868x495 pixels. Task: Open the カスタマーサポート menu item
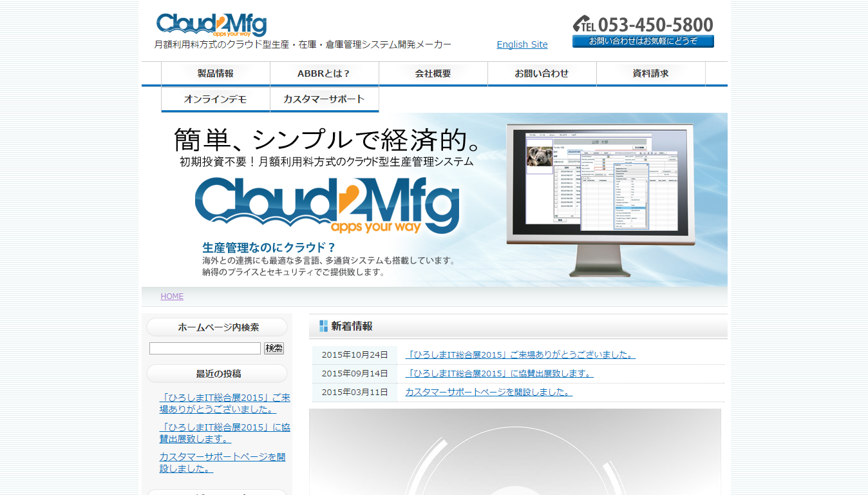(x=324, y=99)
